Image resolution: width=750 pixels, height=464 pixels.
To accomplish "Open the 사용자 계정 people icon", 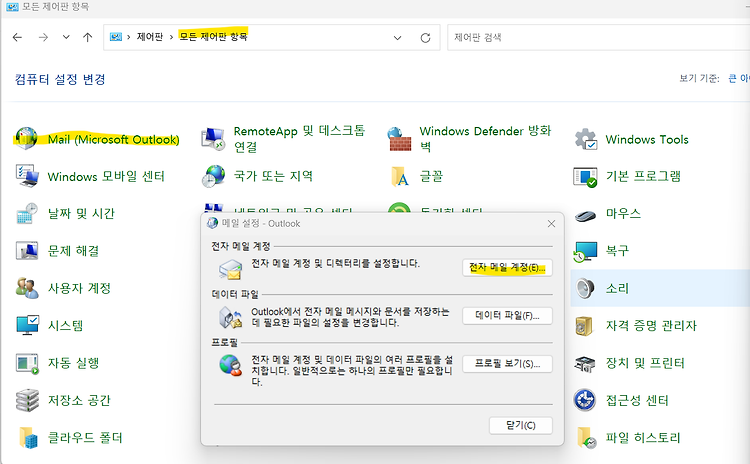I will coord(27,288).
